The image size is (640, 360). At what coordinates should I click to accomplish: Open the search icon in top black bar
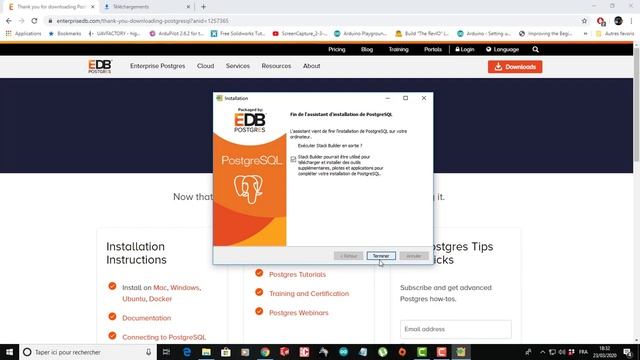(x=536, y=49)
